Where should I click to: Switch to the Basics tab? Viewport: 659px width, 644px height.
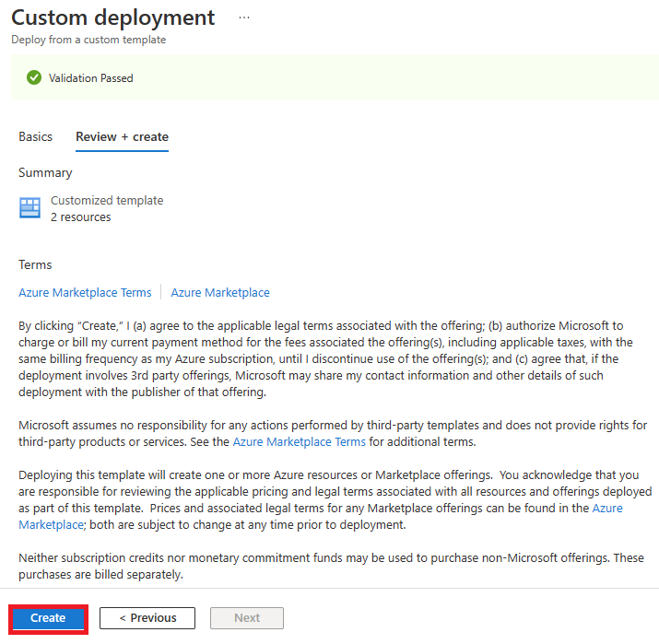pyautogui.click(x=35, y=137)
